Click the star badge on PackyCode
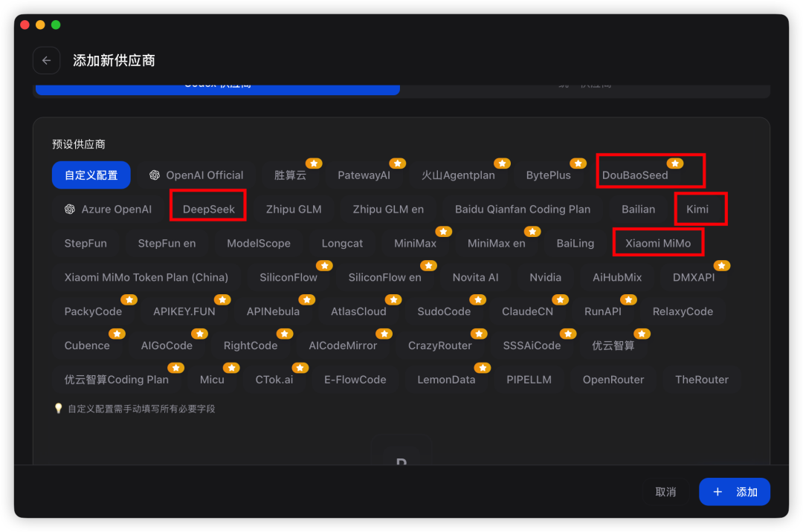The image size is (803, 532). pos(129,299)
